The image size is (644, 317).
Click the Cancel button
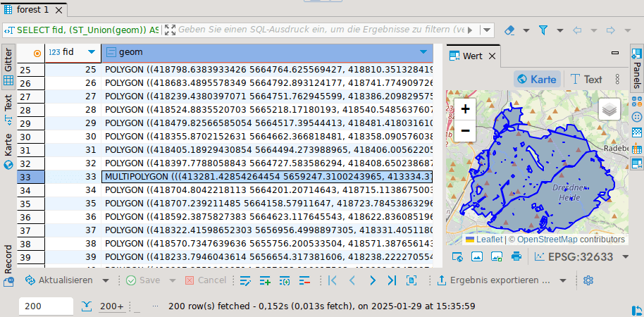pos(206,280)
